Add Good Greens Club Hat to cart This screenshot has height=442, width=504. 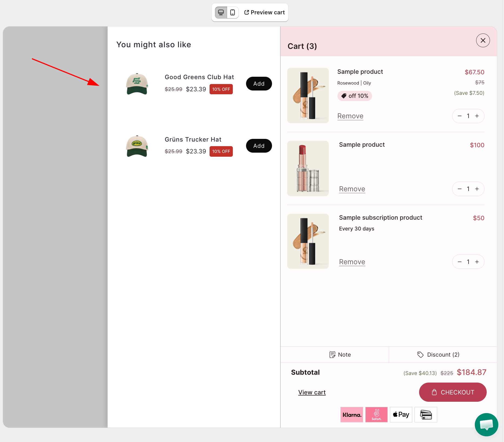point(259,84)
